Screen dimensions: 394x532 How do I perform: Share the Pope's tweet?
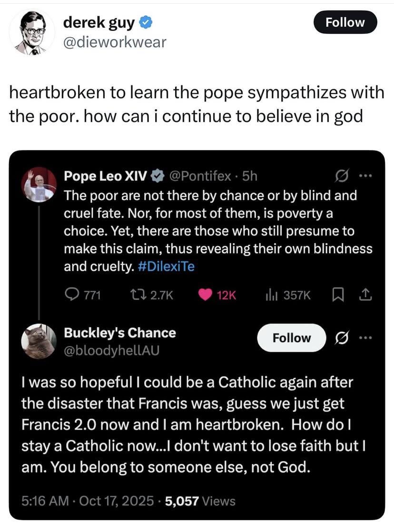(366, 295)
